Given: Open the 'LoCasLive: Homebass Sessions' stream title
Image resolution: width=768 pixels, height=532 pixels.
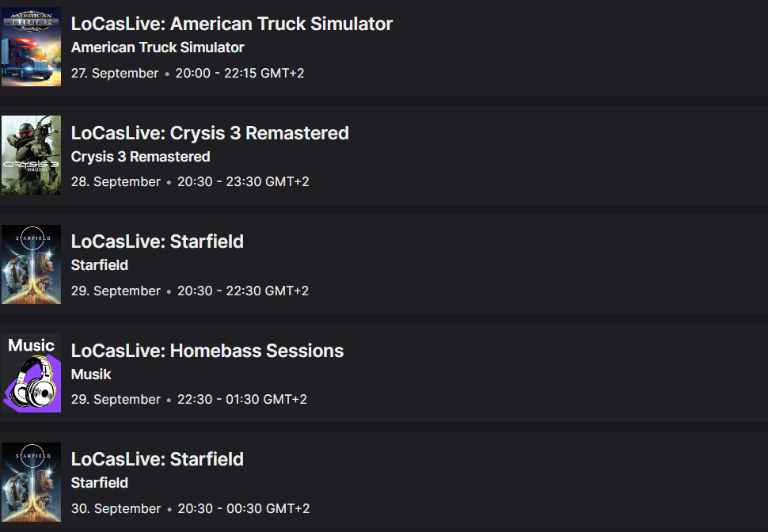Looking at the screenshot, I should point(207,351).
